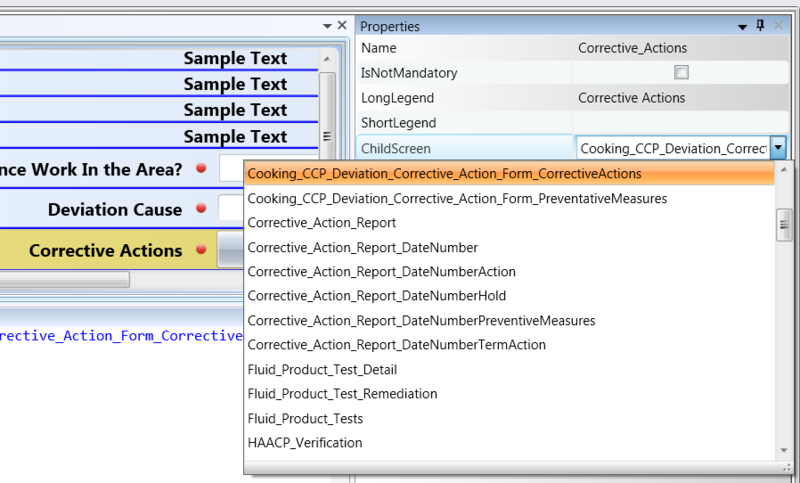Viewport: 800px width, 483px height.
Task: Open the ChildScreen combo box arrow
Action: click(778, 148)
